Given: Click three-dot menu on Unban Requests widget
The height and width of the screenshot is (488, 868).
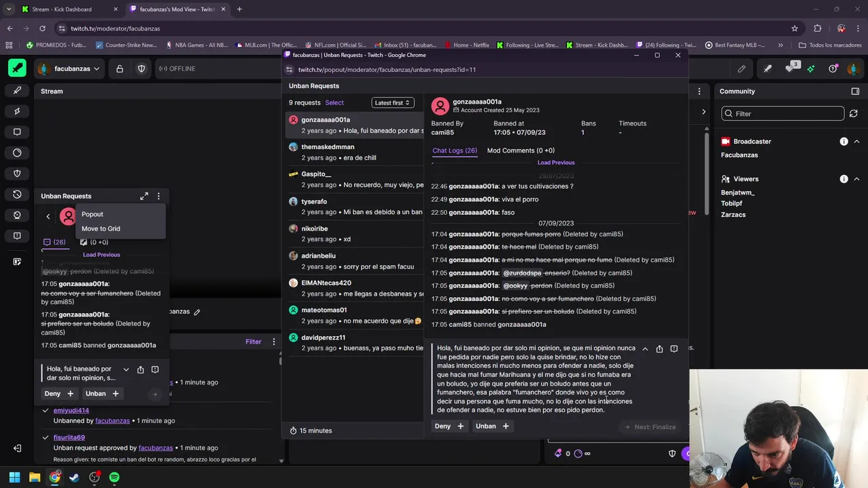Looking at the screenshot, I should [159, 196].
